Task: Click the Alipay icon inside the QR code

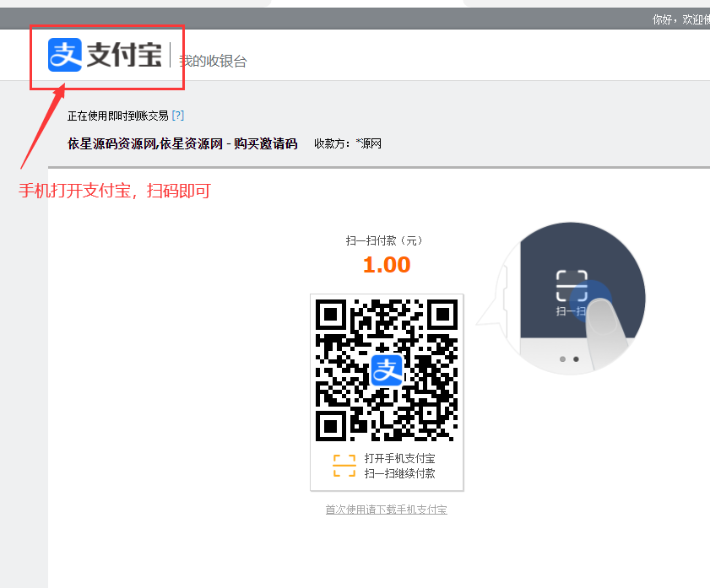Action: coord(387,370)
